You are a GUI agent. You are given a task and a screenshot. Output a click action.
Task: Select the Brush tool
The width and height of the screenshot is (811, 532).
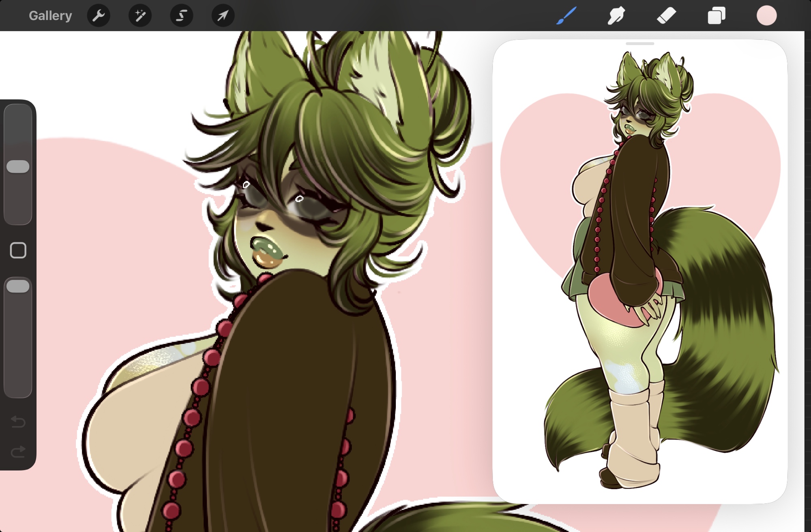click(x=566, y=16)
